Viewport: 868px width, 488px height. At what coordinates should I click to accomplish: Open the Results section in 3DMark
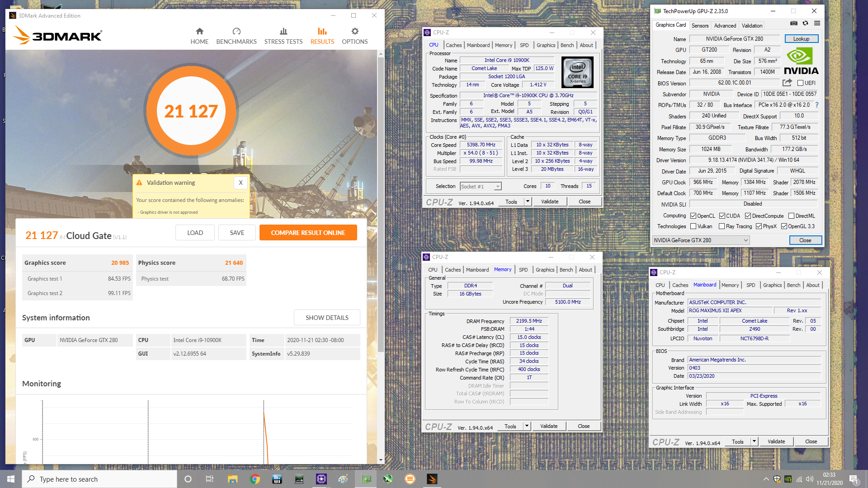pyautogui.click(x=322, y=36)
